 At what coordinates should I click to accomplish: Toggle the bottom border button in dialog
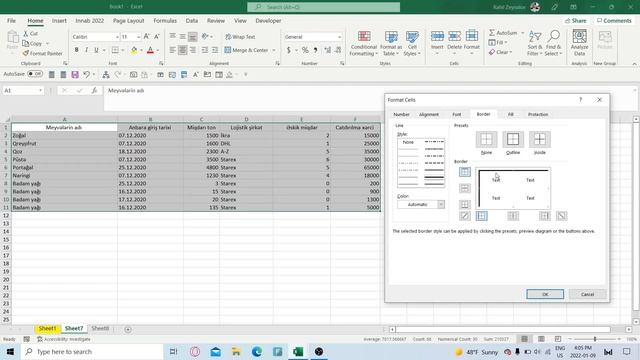pyautogui.click(x=464, y=204)
